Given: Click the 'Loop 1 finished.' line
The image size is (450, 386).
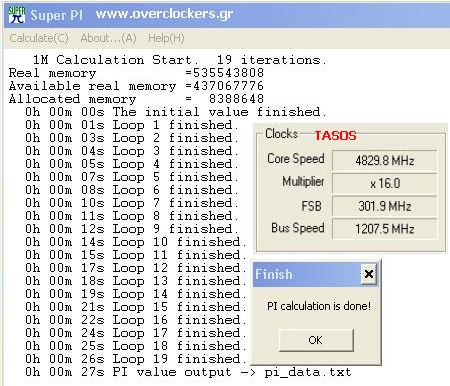Looking at the screenshot, I should click(132, 125).
